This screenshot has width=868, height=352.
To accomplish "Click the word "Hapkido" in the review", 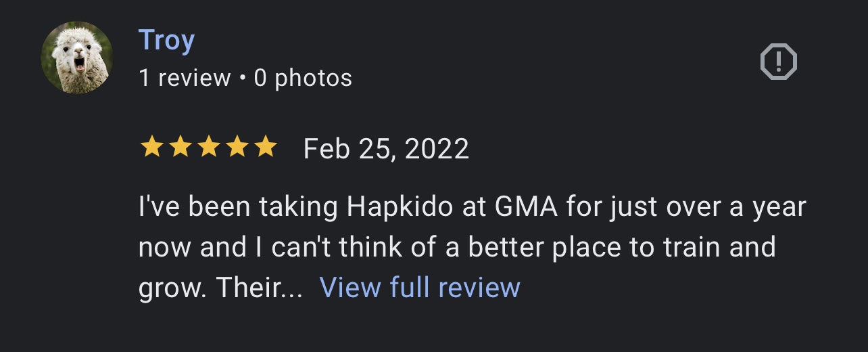I will point(400,207).
